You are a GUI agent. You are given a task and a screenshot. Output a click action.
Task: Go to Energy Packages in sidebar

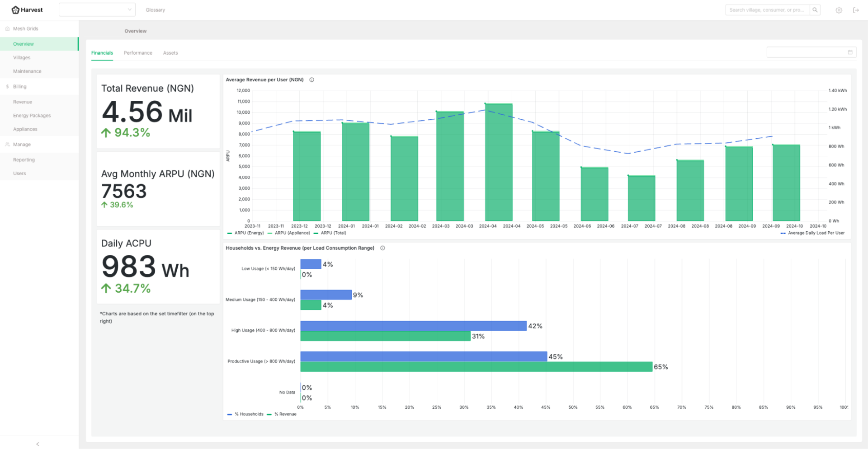point(32,116)
